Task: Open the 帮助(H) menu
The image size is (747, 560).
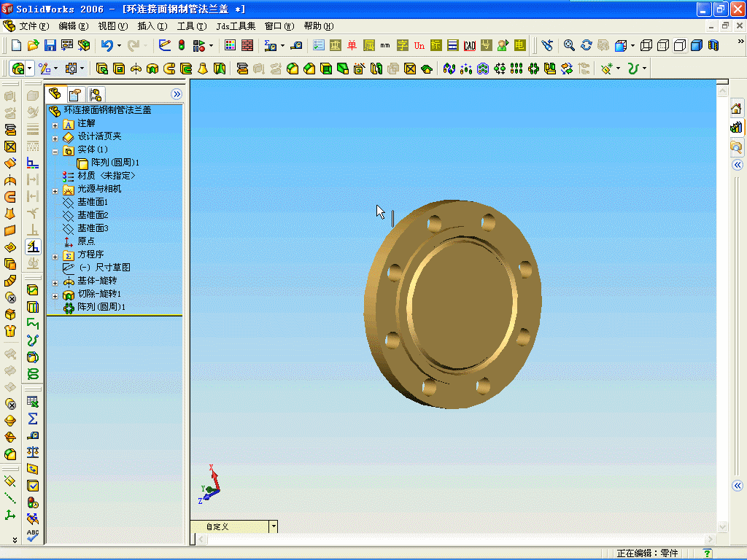Action: coord(319,26)
